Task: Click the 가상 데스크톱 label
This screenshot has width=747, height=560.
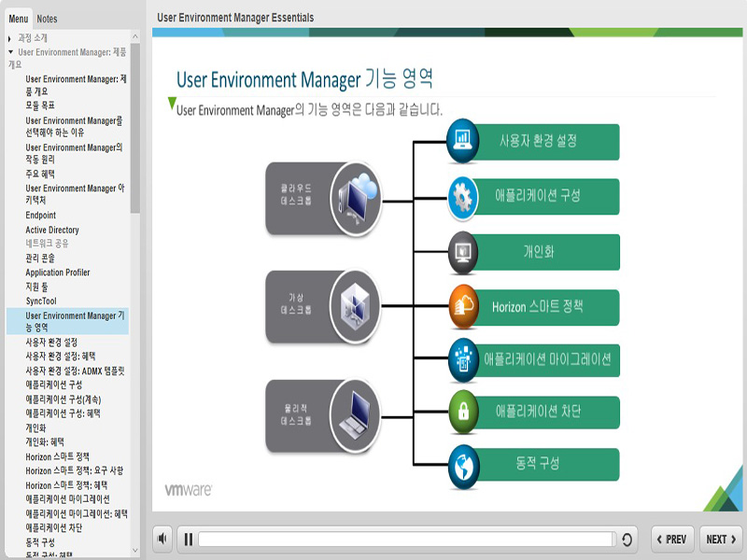Action: 296,304
